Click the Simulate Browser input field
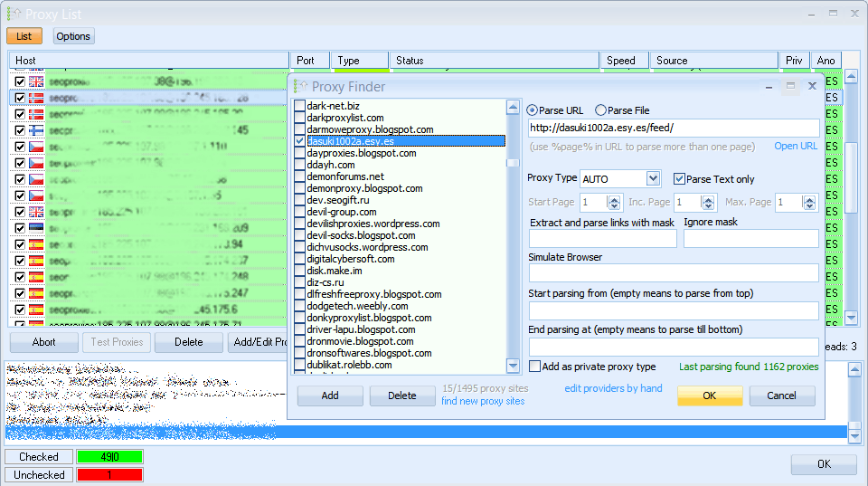 coord(673,273)
